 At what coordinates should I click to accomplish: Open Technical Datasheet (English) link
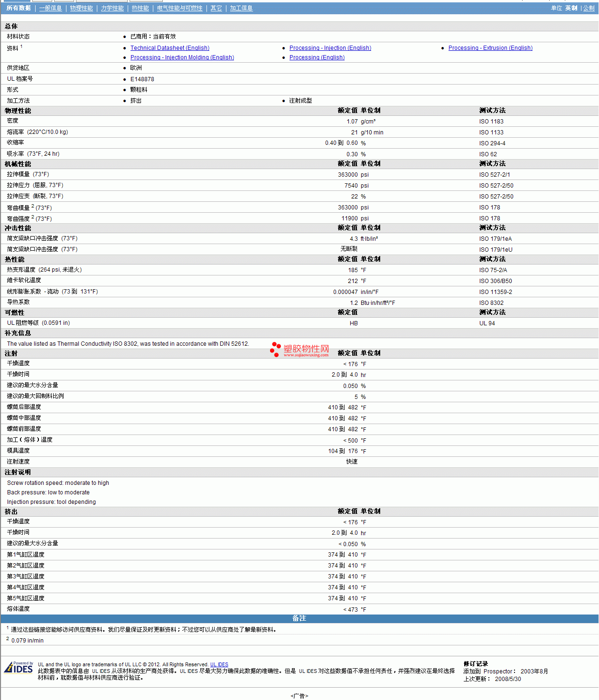pos(170,48)
